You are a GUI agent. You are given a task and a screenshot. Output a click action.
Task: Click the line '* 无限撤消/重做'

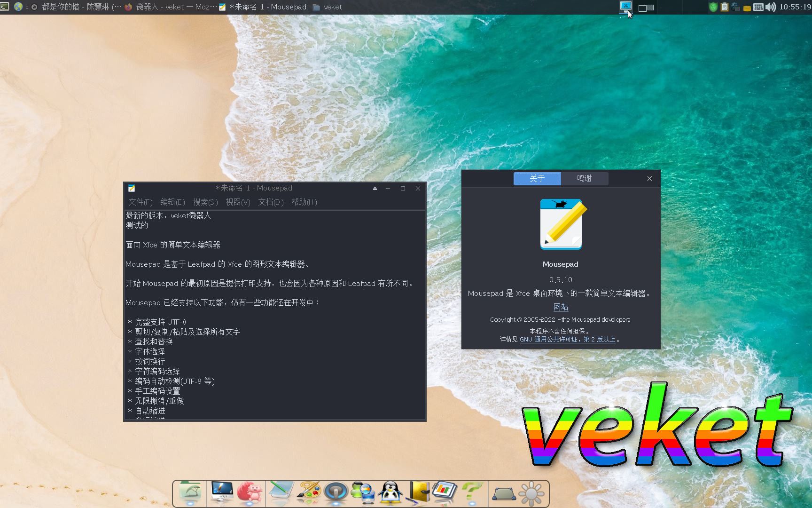(x=156, y=401)
